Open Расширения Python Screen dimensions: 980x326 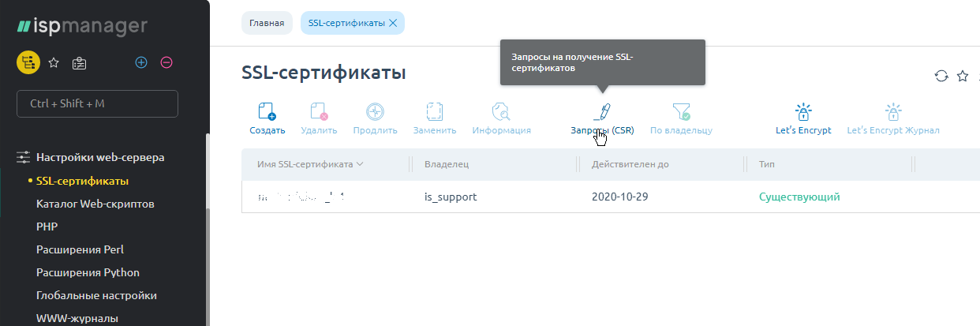pyautogui.click(x=88, y=272)
